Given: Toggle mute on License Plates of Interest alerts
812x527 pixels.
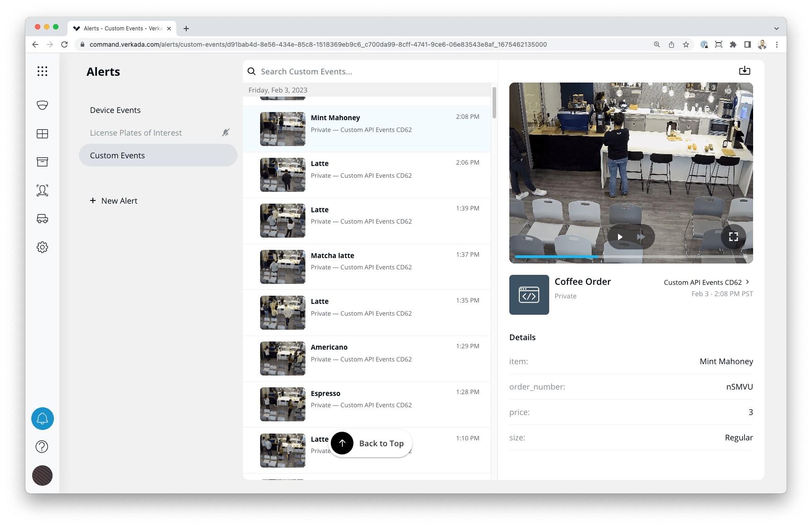Looking at the screenshot, I should (x=226, y=132).
